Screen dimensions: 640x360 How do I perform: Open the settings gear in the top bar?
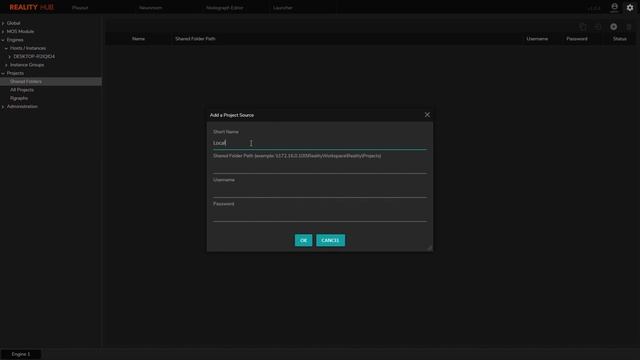(630, 8)
